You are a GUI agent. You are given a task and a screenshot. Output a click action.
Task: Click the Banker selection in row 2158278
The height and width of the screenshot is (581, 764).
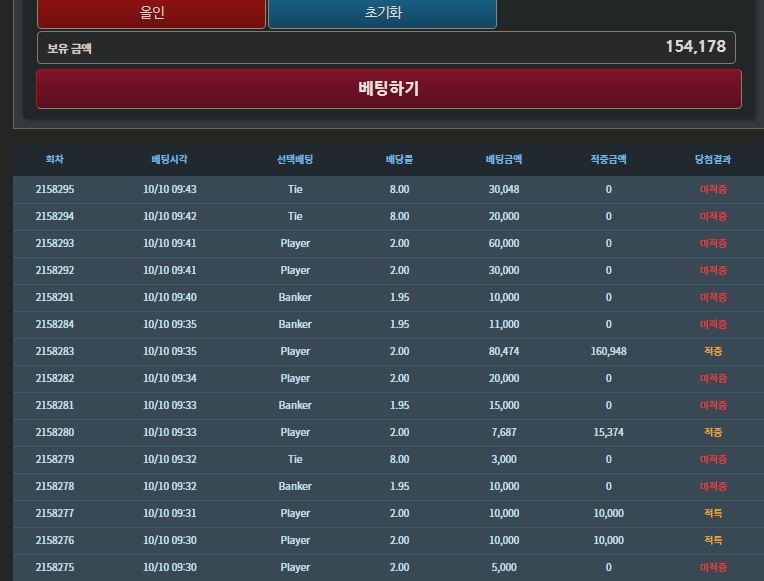click(295, 486)
